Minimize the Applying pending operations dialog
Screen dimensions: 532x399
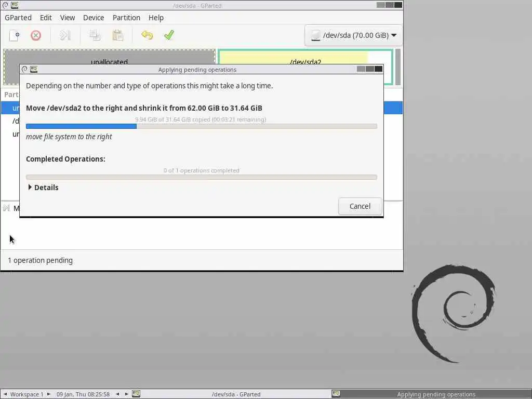(x=361, y=69)
